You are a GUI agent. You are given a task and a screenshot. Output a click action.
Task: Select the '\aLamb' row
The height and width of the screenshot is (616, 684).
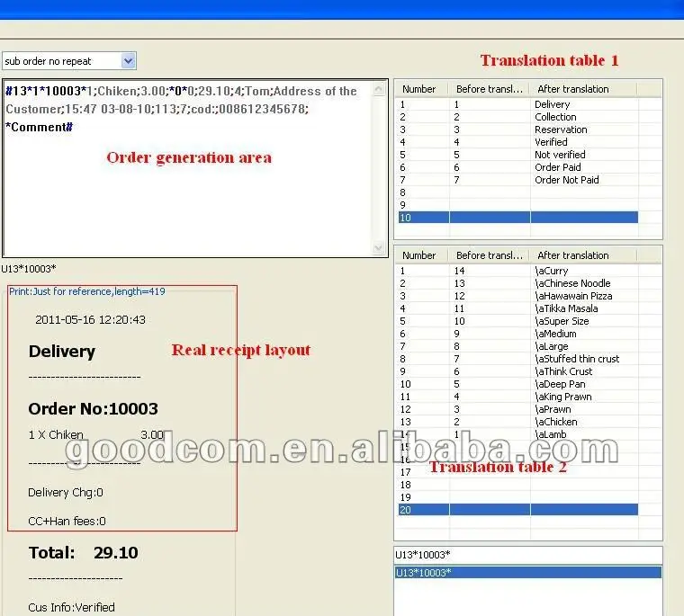click(x=518, y=434)
